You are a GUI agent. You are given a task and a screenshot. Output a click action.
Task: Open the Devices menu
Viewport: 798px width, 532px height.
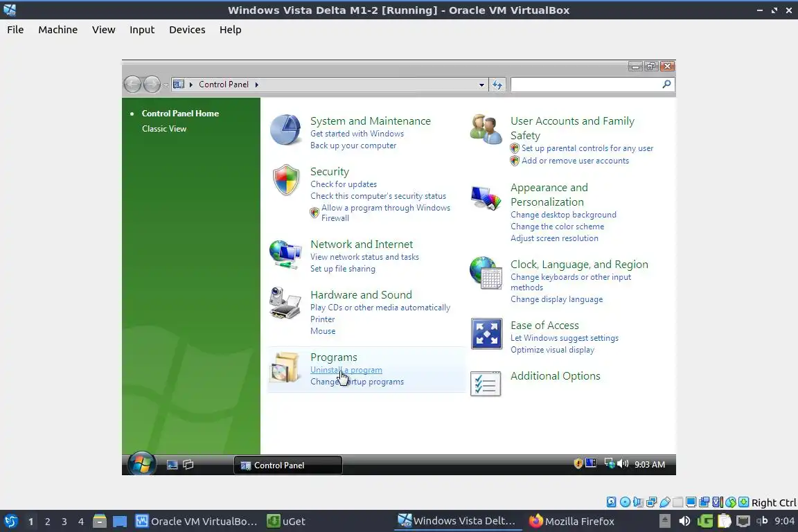click(187, 30)
